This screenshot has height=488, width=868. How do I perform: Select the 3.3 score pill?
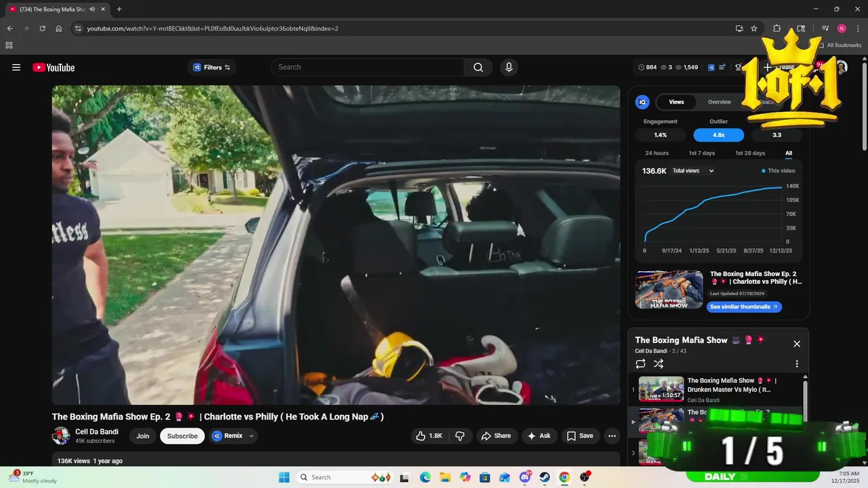[777, 135]
